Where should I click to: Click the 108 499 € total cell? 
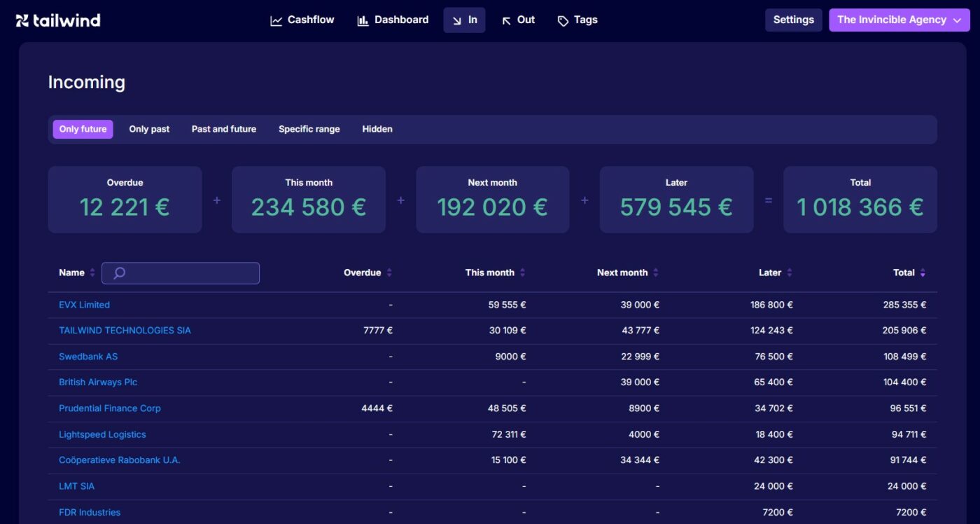[904, 357]
